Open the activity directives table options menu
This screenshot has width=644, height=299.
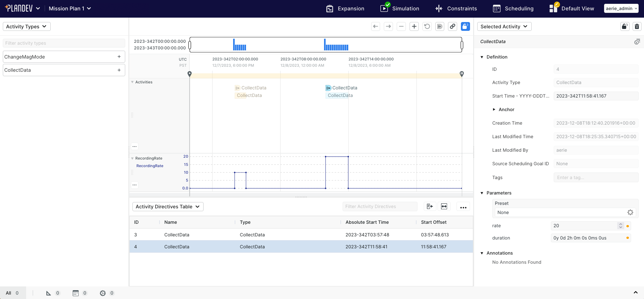point(463,207)
